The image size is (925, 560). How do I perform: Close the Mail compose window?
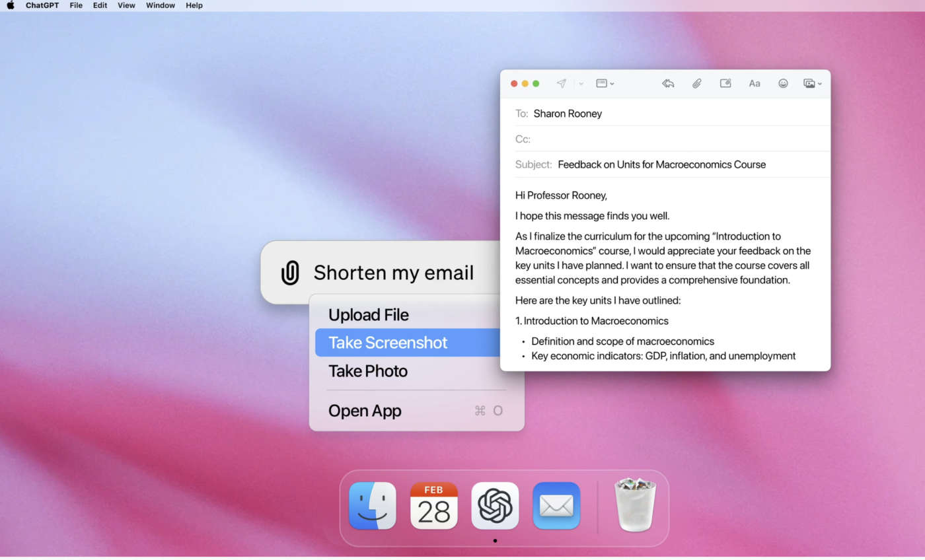[x=514, y=84]
